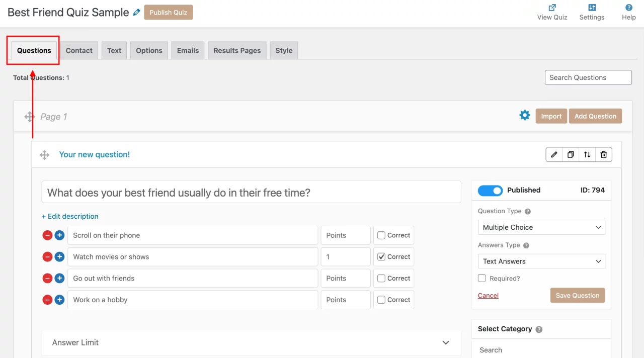The image size is (644, 358).
Task: Open the Question Type dropdown
Action: pyautogui.click(x=541, y=227)
